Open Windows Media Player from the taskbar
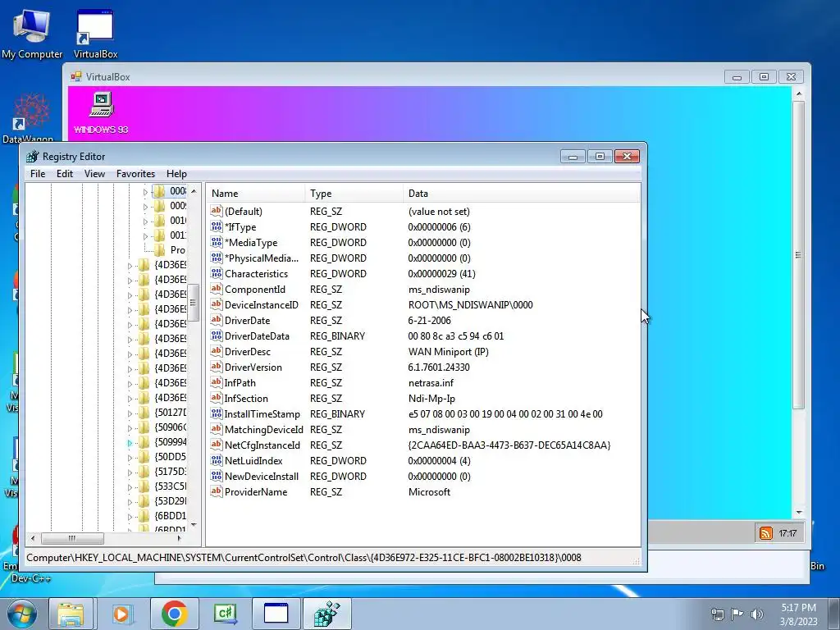Viewport: 840px width, 630px height. click(121, 614)
